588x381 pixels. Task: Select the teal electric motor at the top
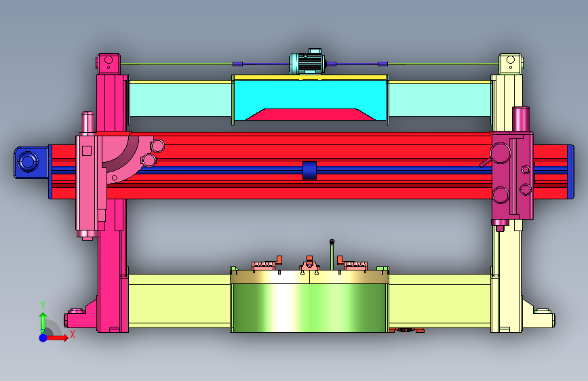point(307,62)
